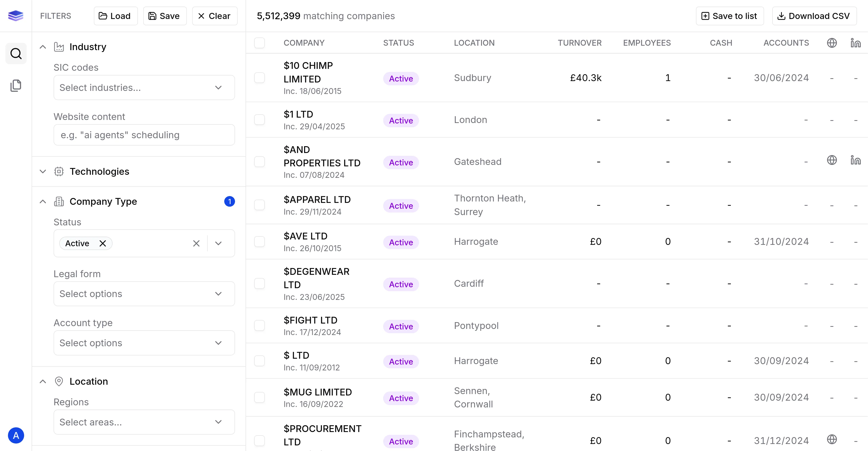Click the Company Type building icon

pyautogui.click(x=59, y=201)
